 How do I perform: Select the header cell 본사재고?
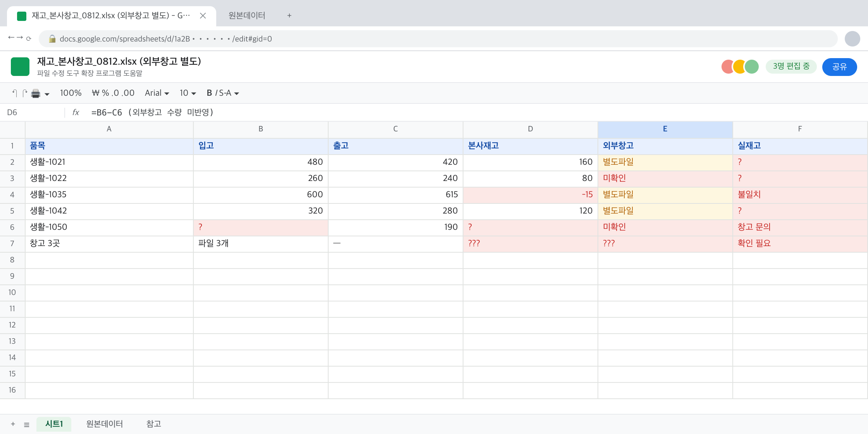(x=530, y=146)
